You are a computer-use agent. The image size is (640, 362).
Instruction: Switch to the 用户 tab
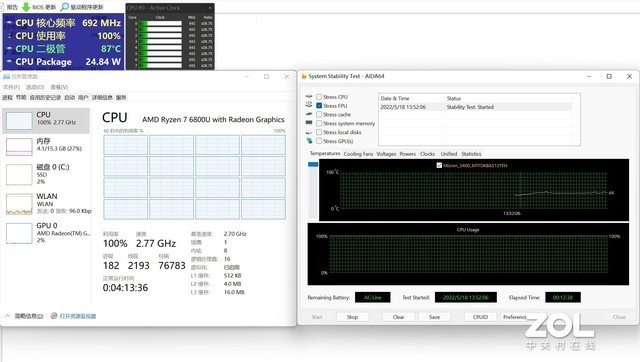tap(83, 97)
